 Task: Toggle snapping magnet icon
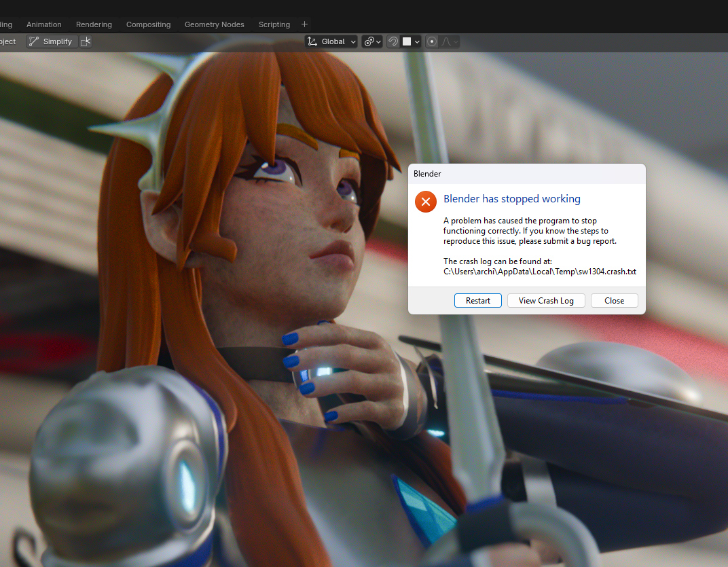pyautogui.click(x=393, y=41)
